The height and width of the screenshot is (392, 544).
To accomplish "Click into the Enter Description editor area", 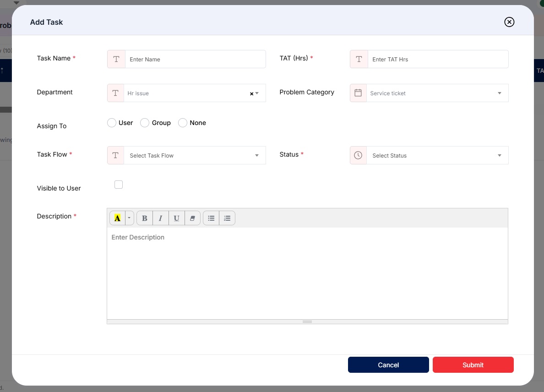I will click(x=307, y=273).
